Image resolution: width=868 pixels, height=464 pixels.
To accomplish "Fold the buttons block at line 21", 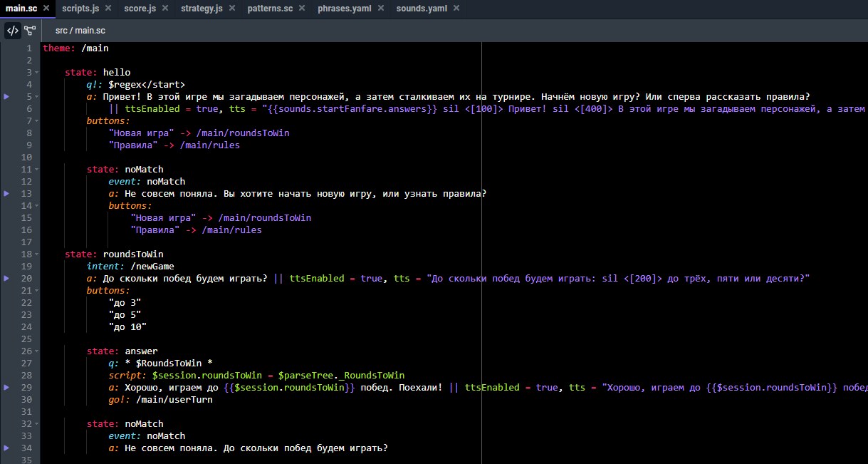I will pos(37,291).
